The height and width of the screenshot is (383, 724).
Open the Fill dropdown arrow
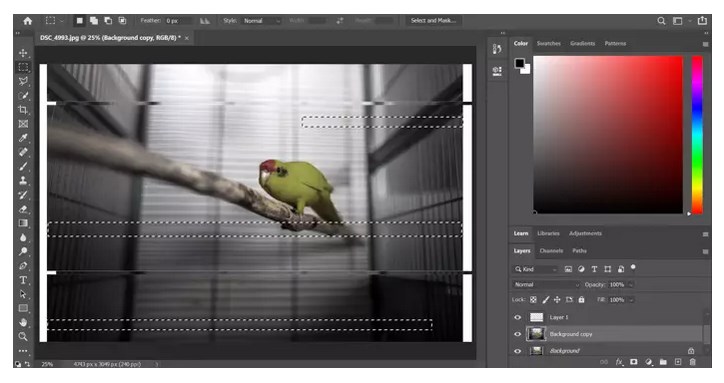[631, 300]
